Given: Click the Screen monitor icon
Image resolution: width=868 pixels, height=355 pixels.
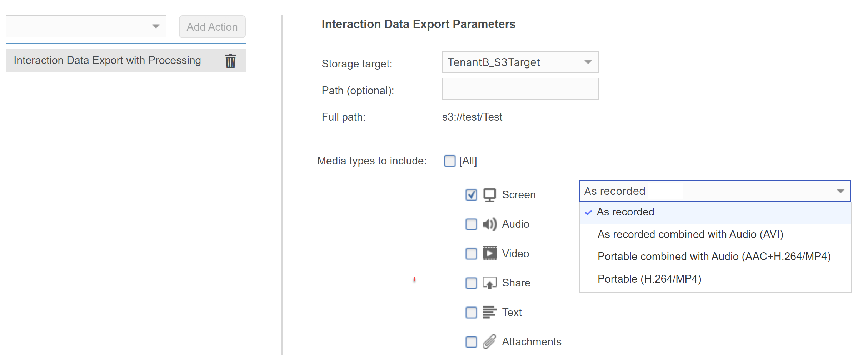Looking at the screenshot, I should [x=489, y=195].
